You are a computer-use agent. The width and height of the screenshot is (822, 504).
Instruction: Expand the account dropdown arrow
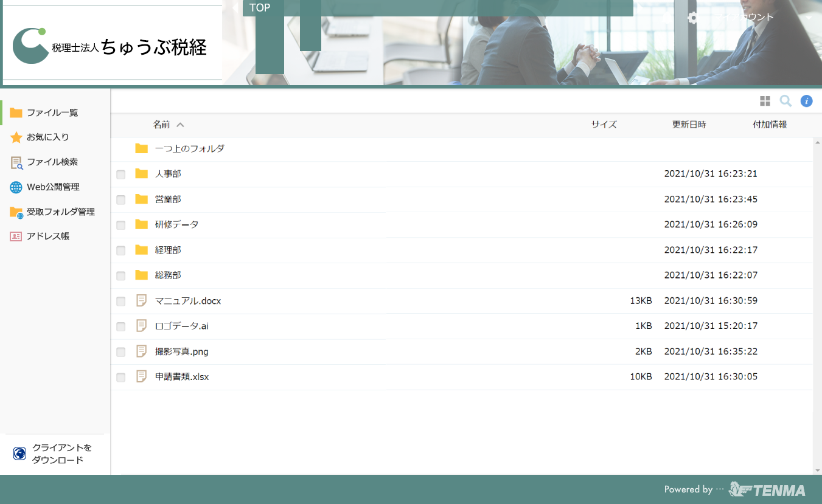pos(809,18)
